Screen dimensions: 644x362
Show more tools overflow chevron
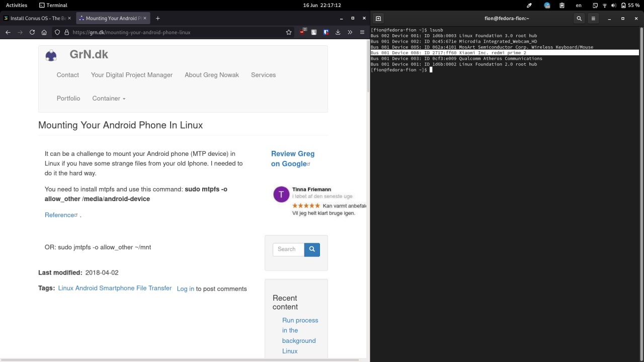[350, 32]
